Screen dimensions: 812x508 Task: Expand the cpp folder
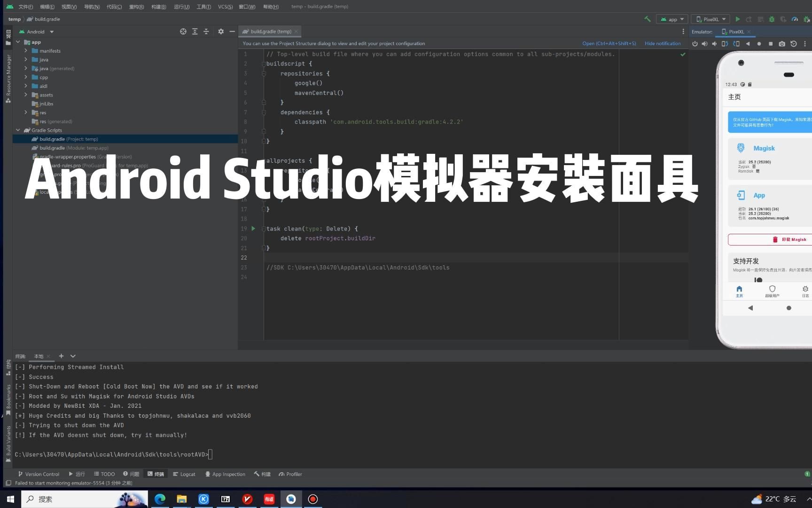[x=26, y=77]
